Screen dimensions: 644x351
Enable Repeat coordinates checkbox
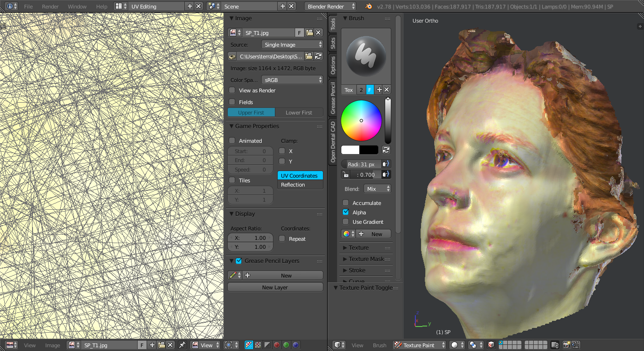click(x=282, y=238)
